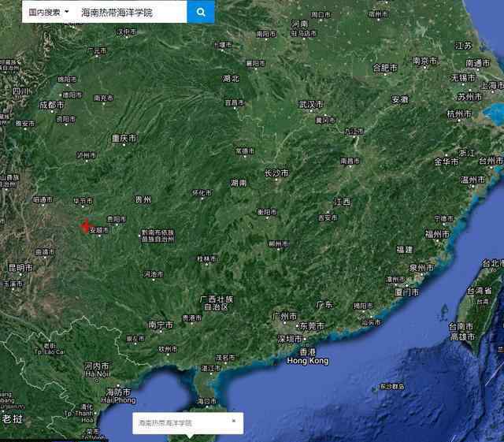Click the 江苏 province label
The image size is (504, 442).
(463, 46)
